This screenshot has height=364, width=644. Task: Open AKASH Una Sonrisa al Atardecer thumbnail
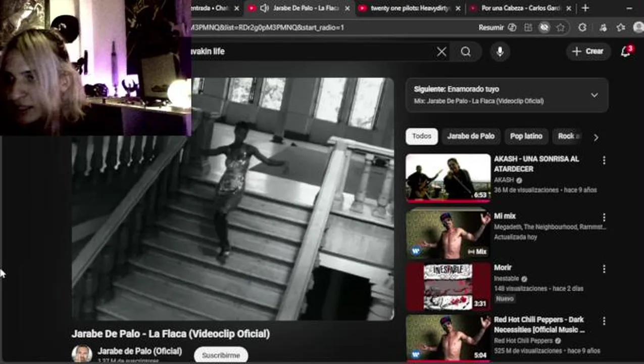448,177
